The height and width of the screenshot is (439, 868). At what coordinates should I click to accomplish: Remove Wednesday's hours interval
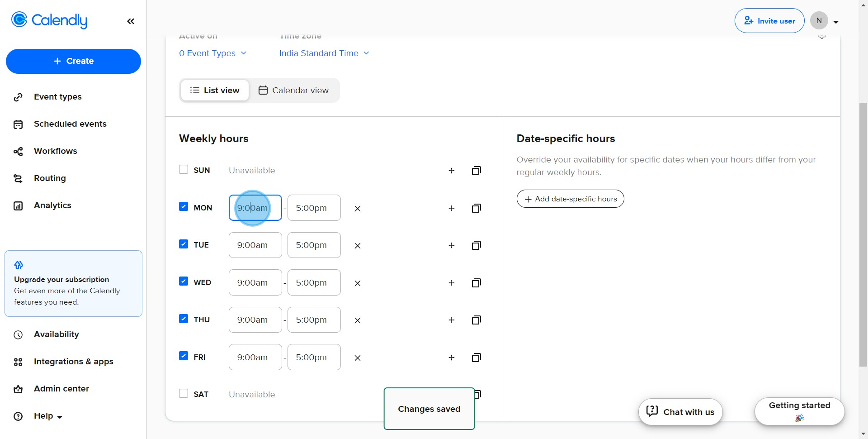(x=357, y=283)
